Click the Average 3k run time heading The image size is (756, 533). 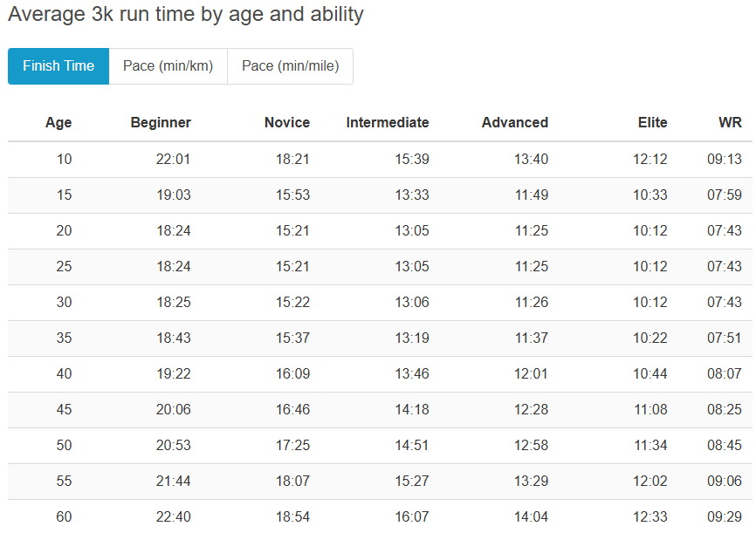click(x=186, y=15)
